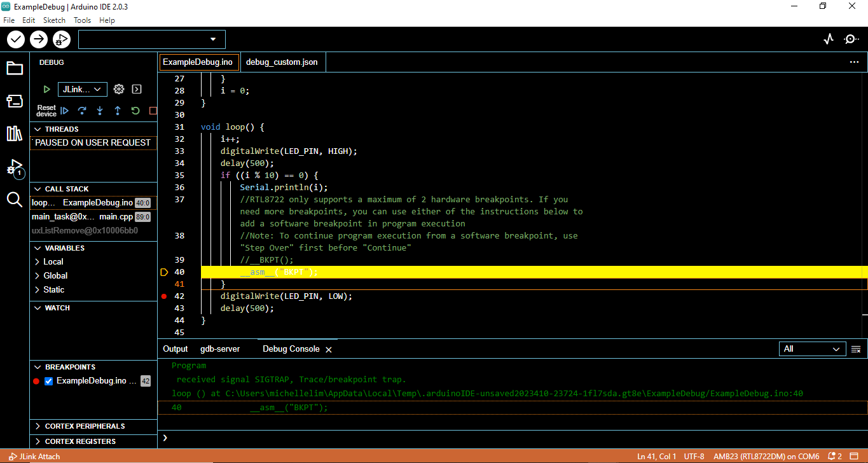Collapse the CALL STACK section
868x463 pixels.
coord(93,189)
